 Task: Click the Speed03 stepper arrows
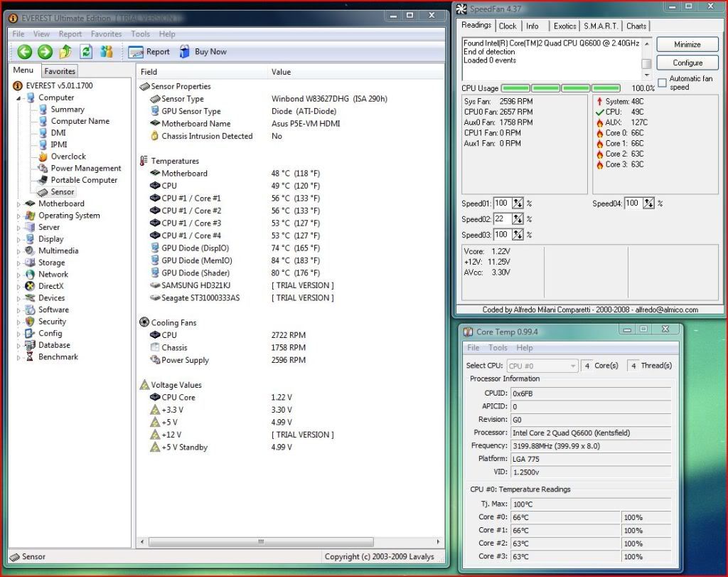pyautogui.click(x=518, y=235)
